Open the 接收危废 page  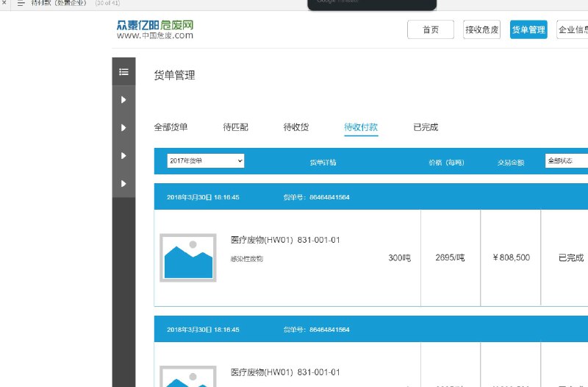pos(482,29)
